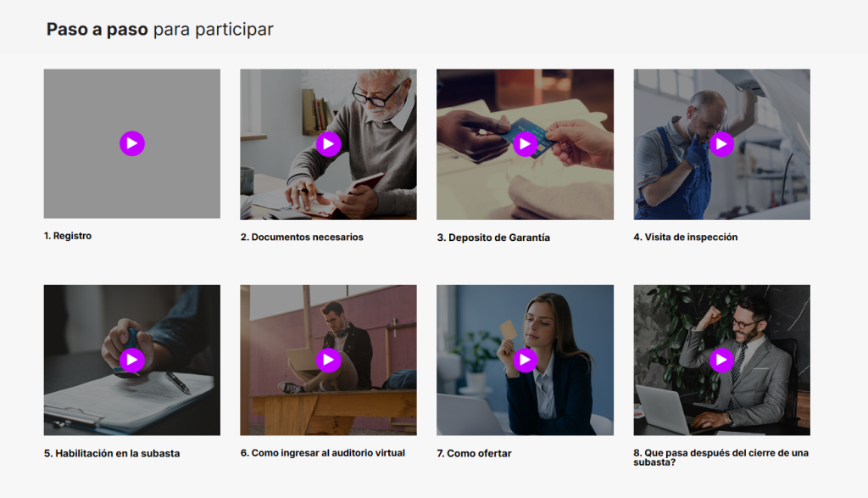
Task: Select the '3. Deposito de Garantía' title
Action: tap(493, 238)
